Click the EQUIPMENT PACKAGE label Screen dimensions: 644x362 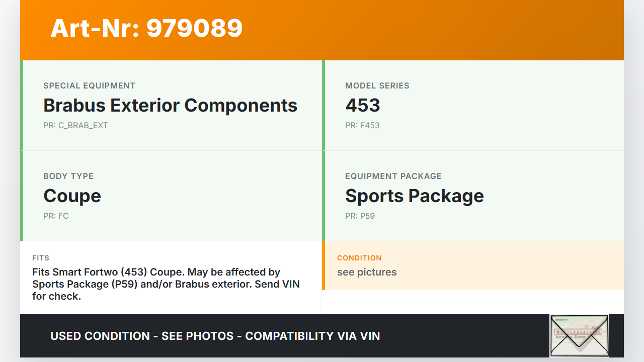393,176
